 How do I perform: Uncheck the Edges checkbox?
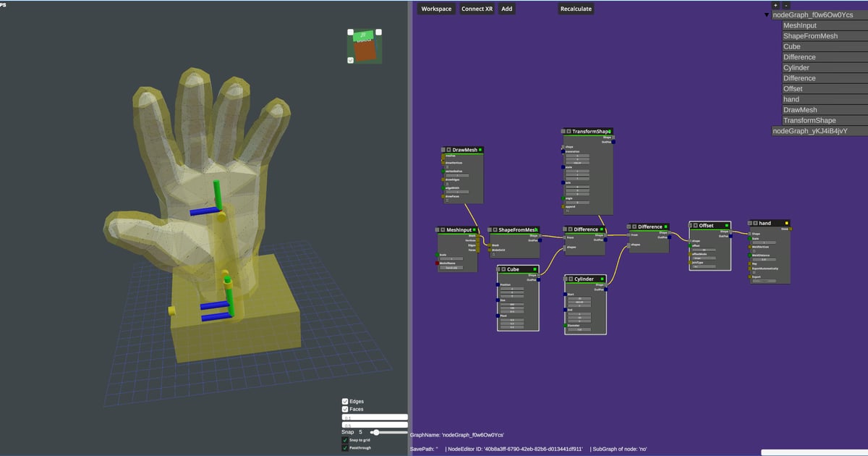pos(344,401)
